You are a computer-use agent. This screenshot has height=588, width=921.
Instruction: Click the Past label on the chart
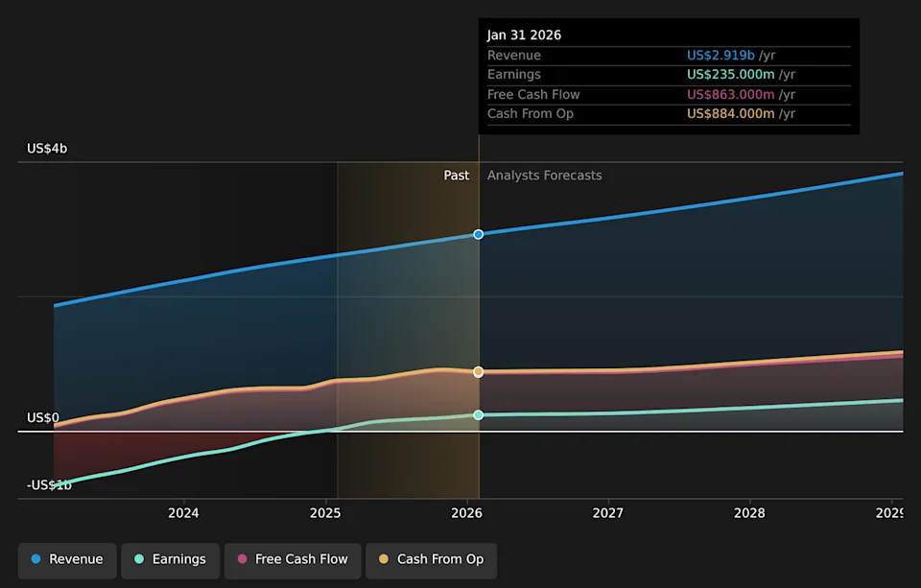click(457, 176)
